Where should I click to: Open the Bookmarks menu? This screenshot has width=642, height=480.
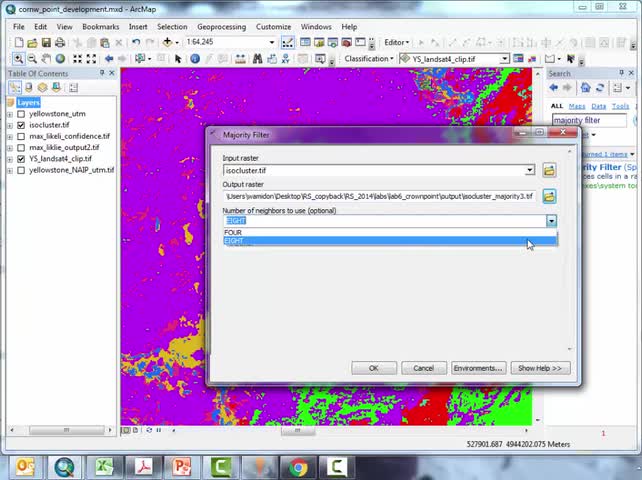coord(101,27)
